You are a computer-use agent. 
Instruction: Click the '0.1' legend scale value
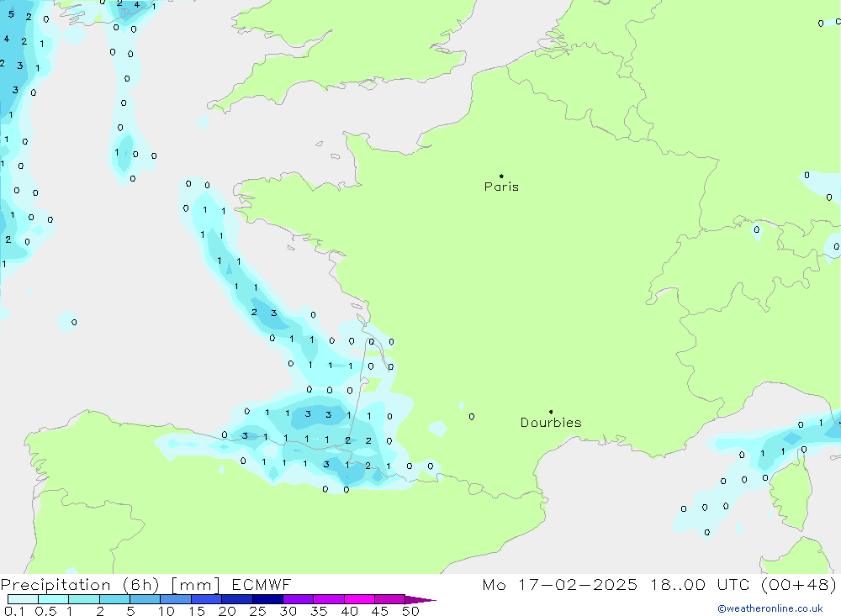pyautogui.click(x=14, y=611)
